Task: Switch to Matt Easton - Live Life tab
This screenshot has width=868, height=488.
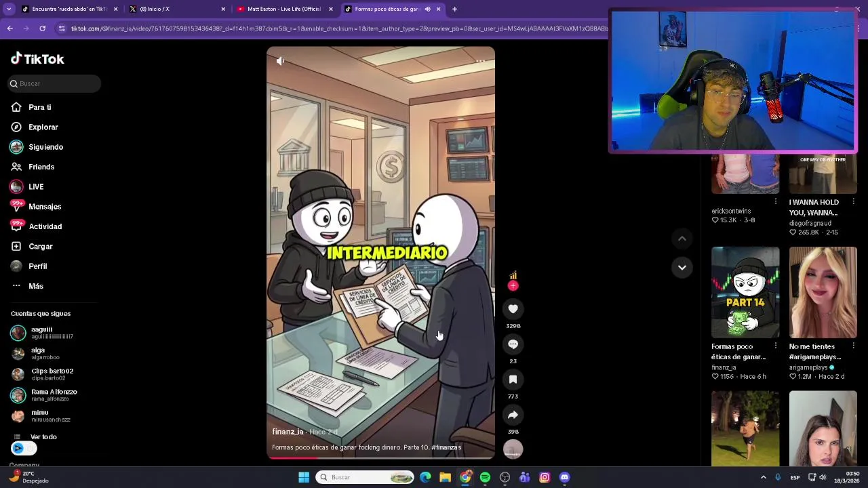Action: [x=283, y=9]
